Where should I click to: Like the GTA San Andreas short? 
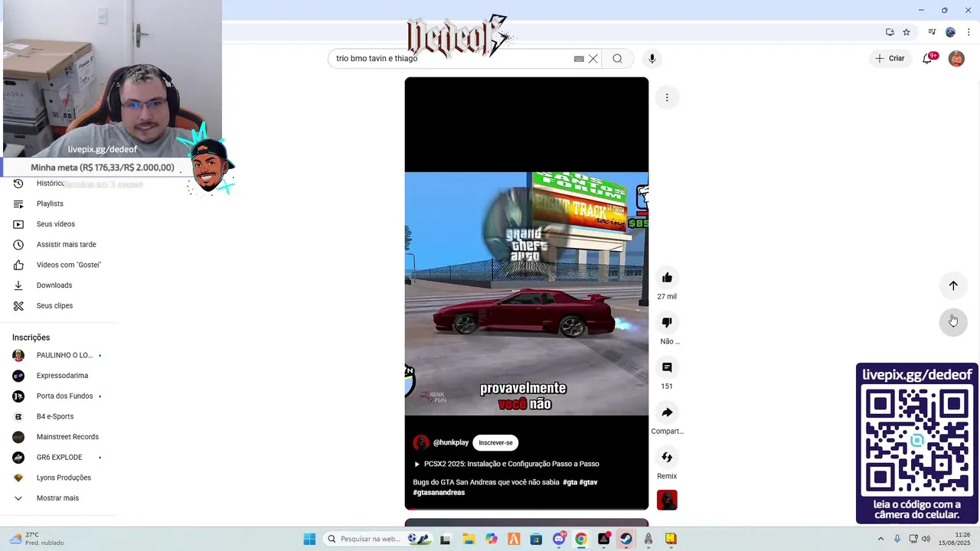pos(667,278)
